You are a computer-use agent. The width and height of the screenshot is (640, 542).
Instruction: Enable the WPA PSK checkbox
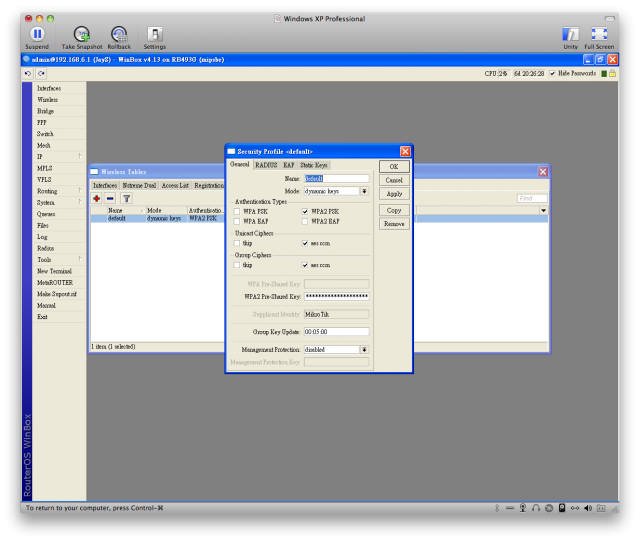coord(237,211)
